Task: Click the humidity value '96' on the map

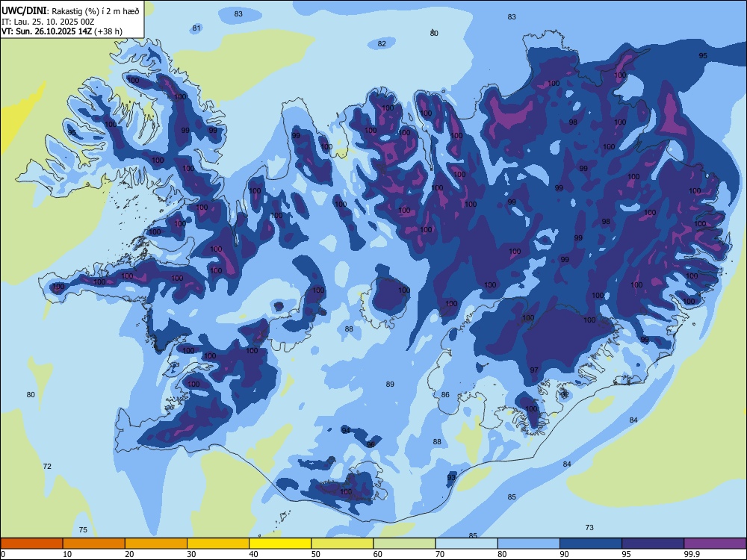Action: click(x=371, y=444)
